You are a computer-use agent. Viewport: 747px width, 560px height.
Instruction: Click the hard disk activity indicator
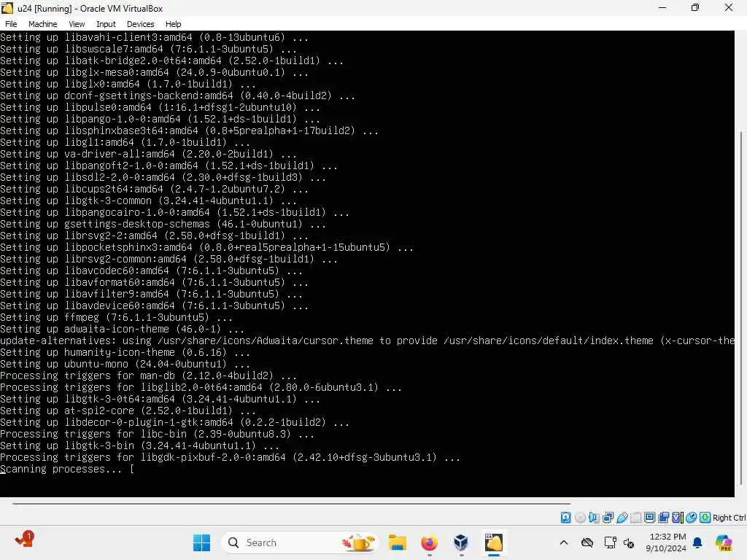click(565, 518)
